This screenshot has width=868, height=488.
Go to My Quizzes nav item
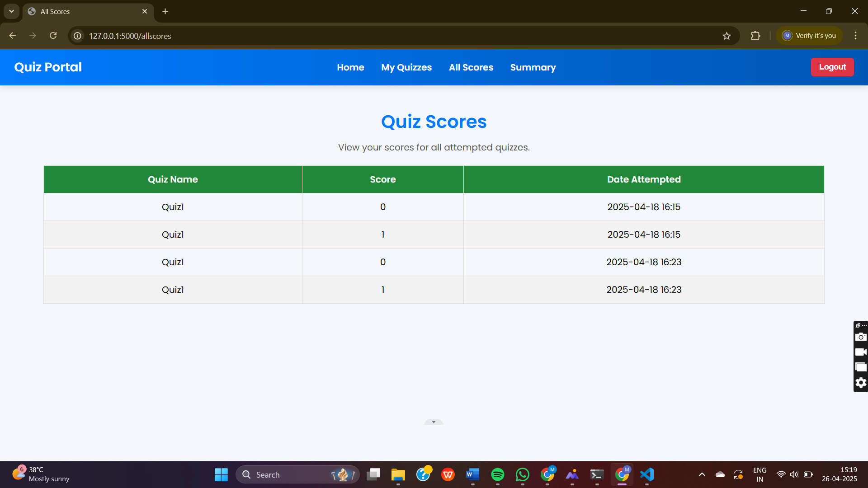click(x=406, y=67)
